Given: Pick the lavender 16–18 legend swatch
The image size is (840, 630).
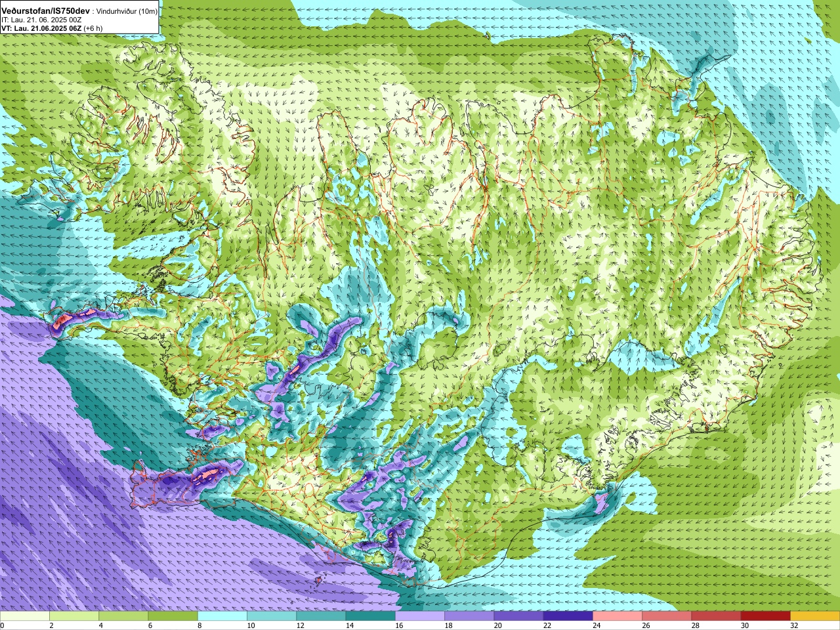Looking at the screenshot, I should click(420, 616).
